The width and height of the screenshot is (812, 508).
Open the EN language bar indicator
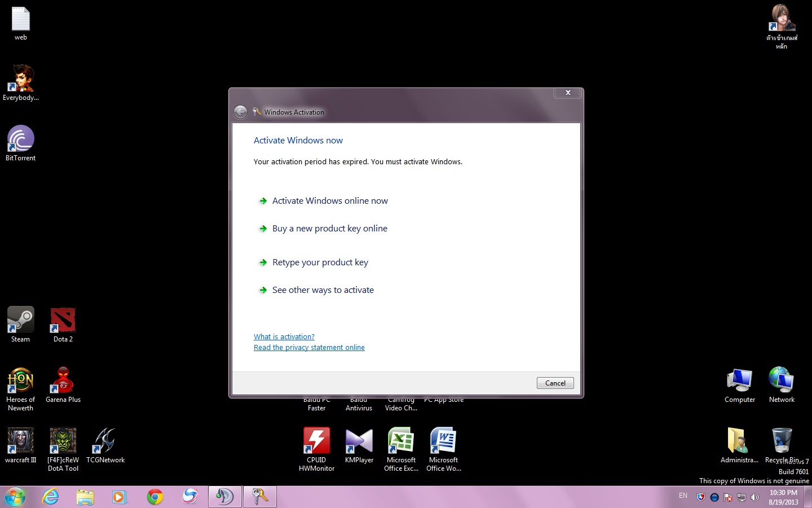pyautogui.click(x=683, y=496)
